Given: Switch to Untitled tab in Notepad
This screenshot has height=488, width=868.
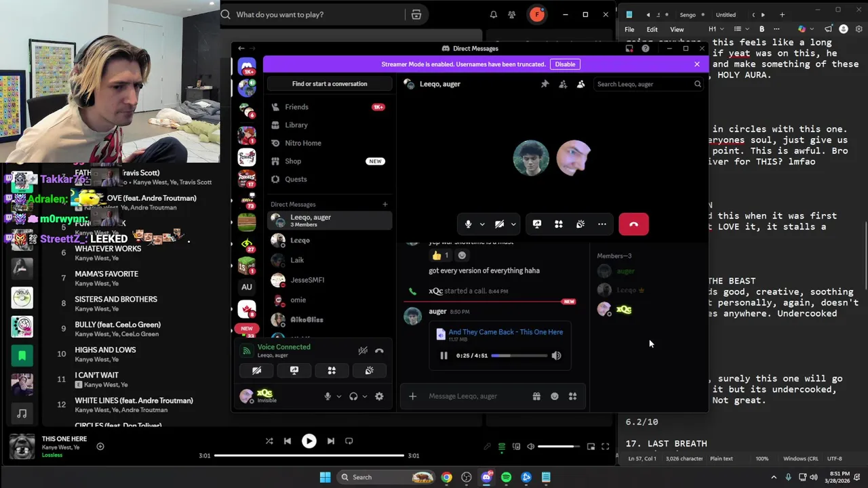Looking at the screenshot, I should point(726,15).
